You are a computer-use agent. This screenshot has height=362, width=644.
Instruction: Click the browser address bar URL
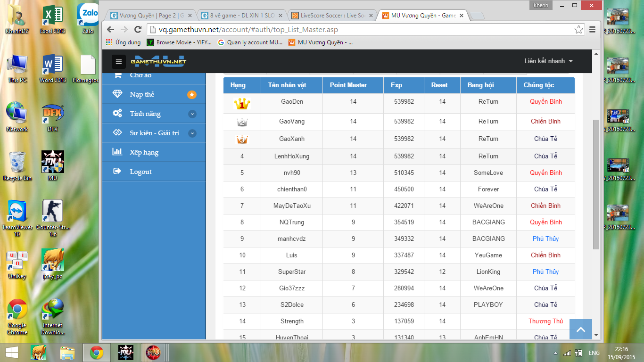[x=248, y=30]
